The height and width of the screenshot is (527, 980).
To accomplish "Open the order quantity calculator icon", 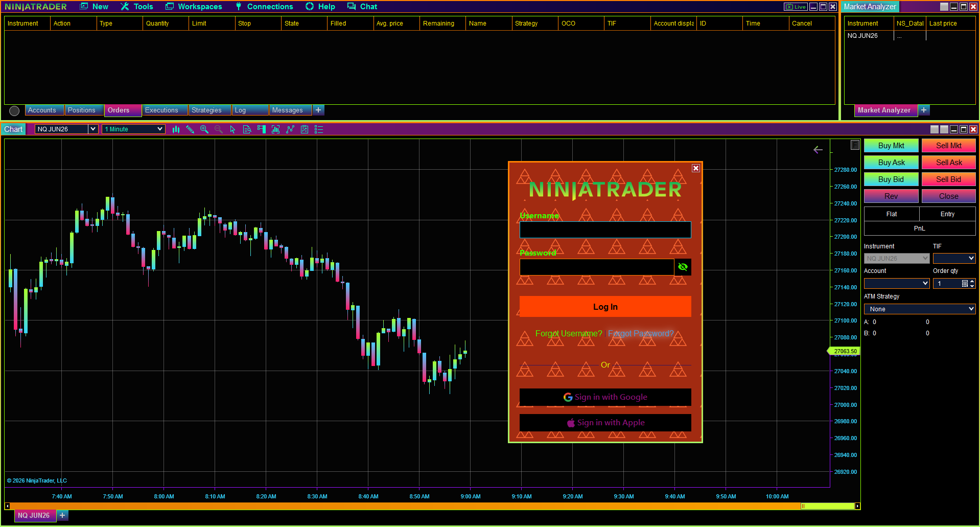I will 965,283.
